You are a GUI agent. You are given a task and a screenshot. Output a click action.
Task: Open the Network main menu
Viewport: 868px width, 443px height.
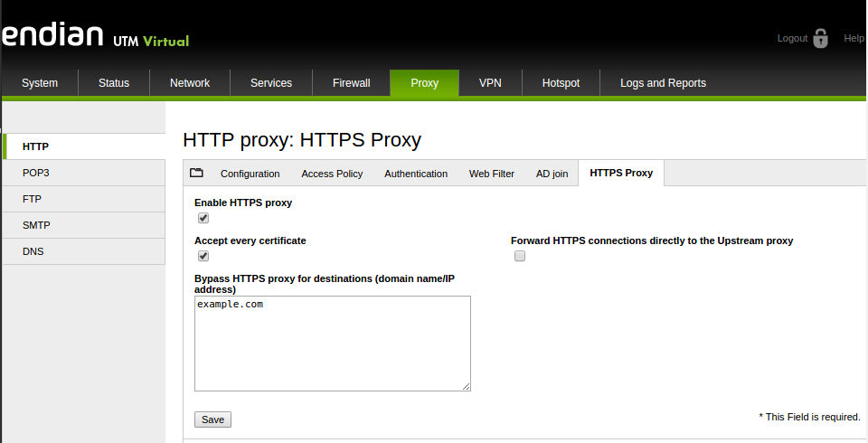pyautogui.click(x=190, y=83)
